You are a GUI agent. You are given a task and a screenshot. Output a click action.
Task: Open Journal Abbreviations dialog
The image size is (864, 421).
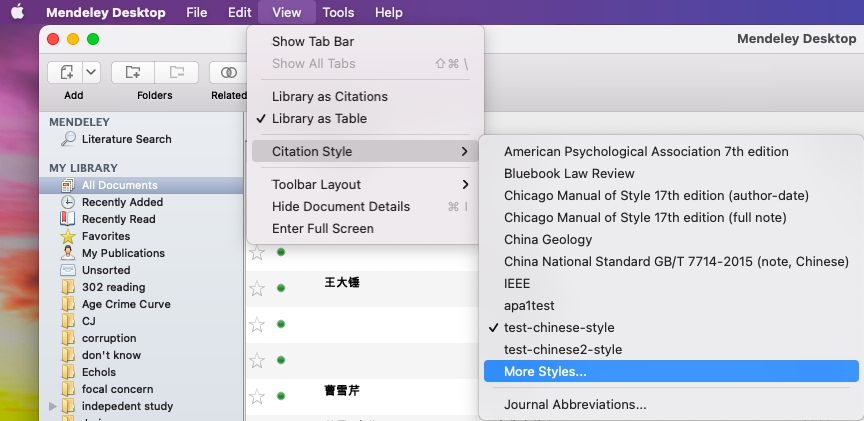(671, 404)
